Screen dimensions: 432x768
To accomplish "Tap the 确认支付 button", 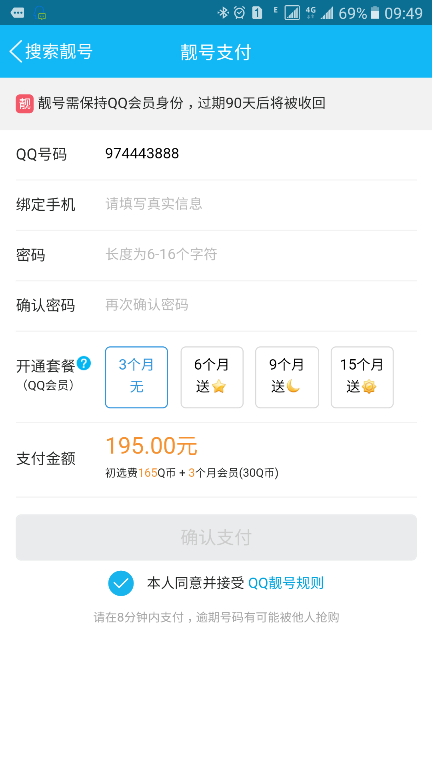I will tap(216, 537).
